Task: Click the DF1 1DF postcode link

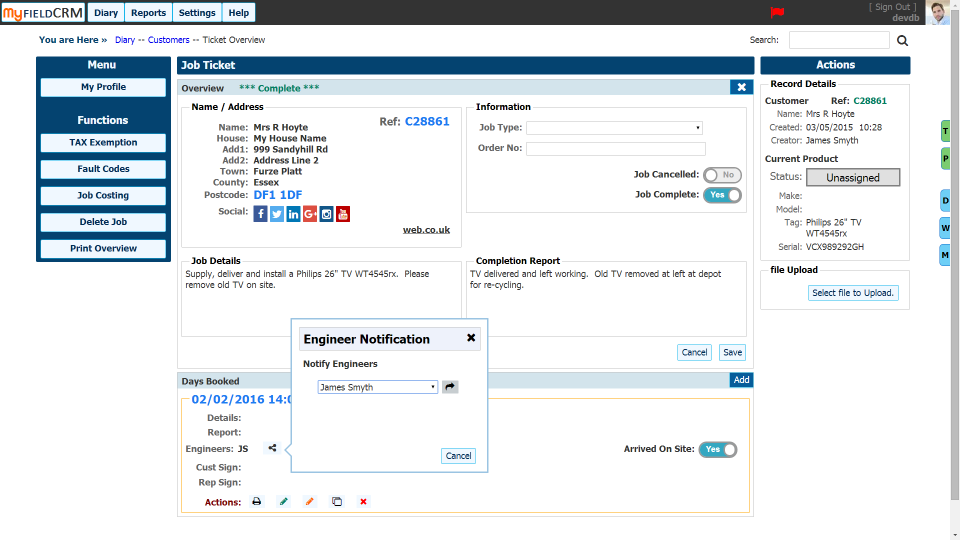Action: click(x=278, y=195)
